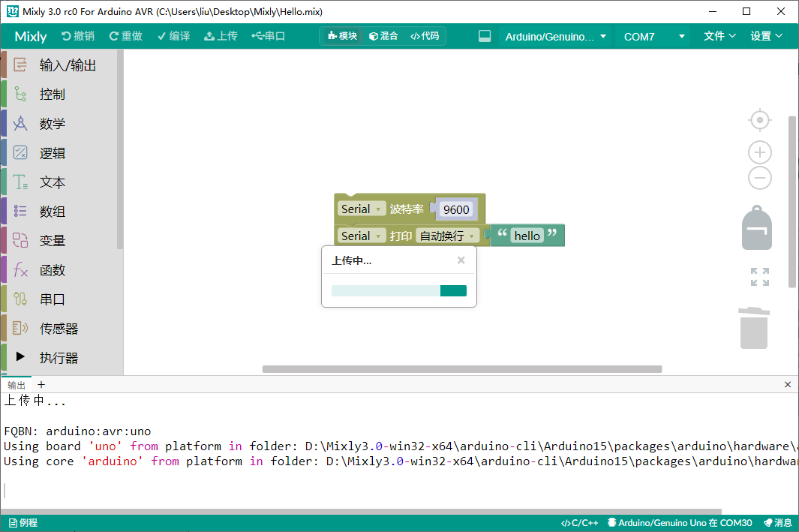799x532 pixels.
Task: Click the toolbox sidebar scrollbar
Action: [x=120, y=149]
